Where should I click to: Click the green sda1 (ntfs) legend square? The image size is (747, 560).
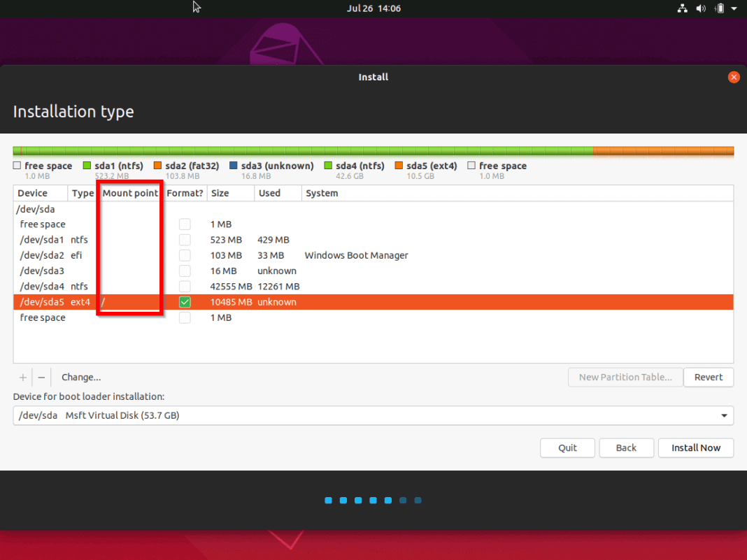tap(87, 165)
